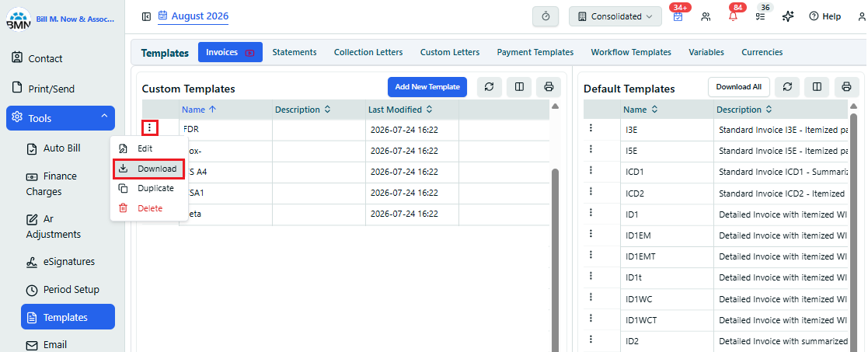The width and height of the screenshot is (868, 352).
Task: Choose Duplicate from the context menu
Action: pos(148,188)
